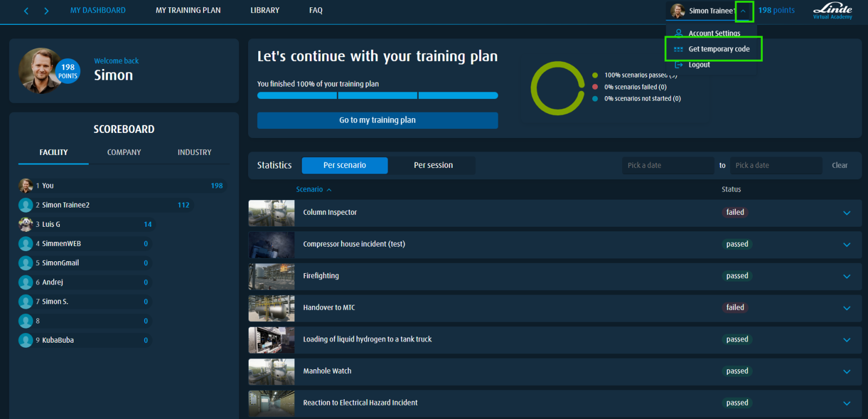Click the Clear button for date filters
Image resolution: width=868 pixels, height=419 pixels.
[839, 165]
